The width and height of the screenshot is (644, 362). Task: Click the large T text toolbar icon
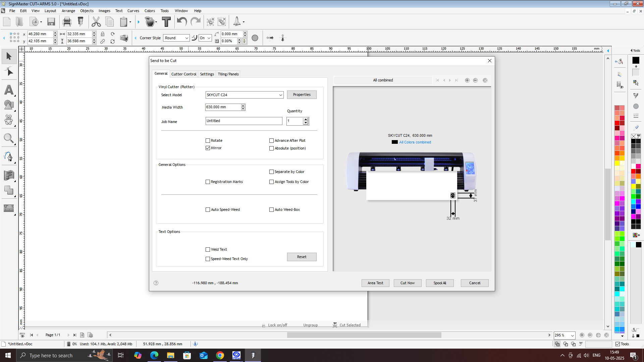[x=166, y=22]
